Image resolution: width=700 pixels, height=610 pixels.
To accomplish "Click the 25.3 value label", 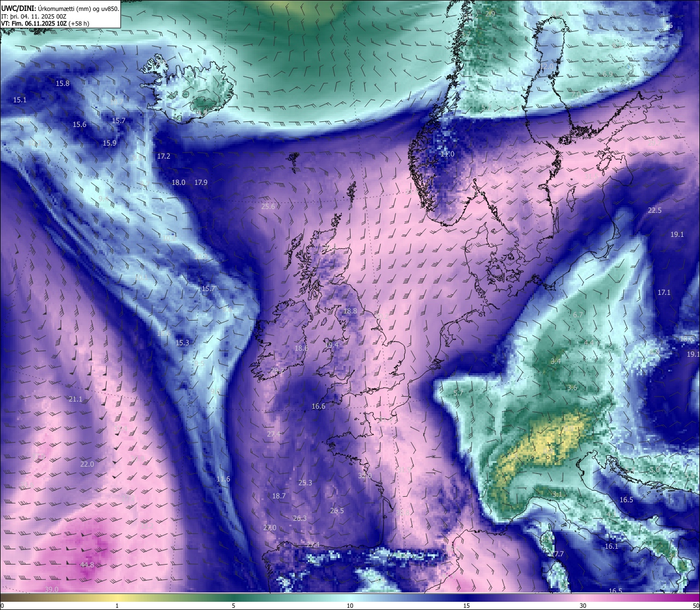I will [305, 483].
